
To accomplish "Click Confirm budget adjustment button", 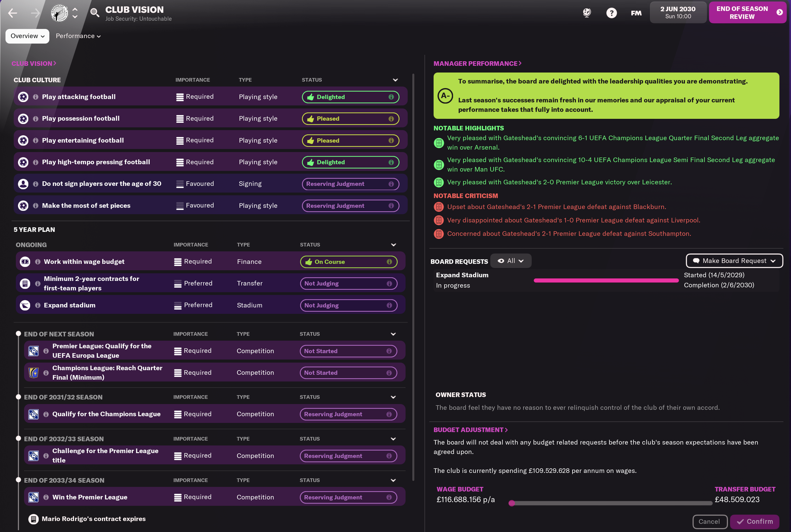I will [x=754, y=521].
